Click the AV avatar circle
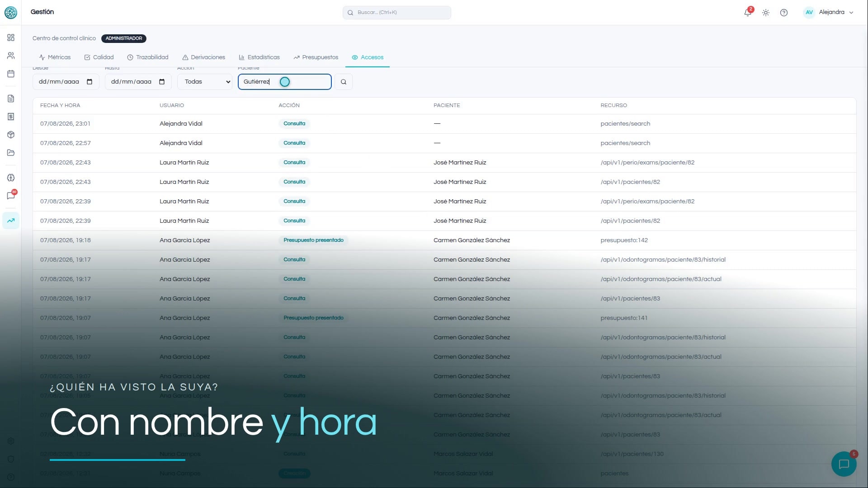The width and height of the screenshot is (868, 488). click(809, 12)
